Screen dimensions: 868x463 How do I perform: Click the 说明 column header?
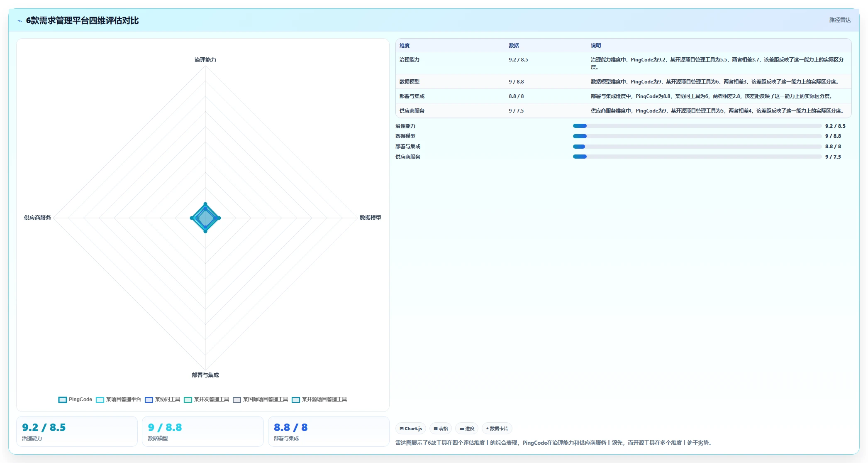coord(596,46)
